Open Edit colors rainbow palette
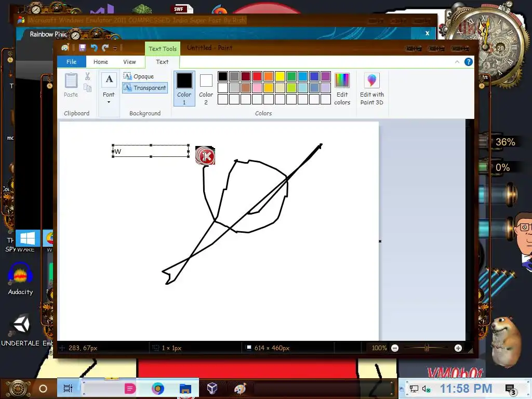This screenshot has height=399, width=532. coord(342,89)
